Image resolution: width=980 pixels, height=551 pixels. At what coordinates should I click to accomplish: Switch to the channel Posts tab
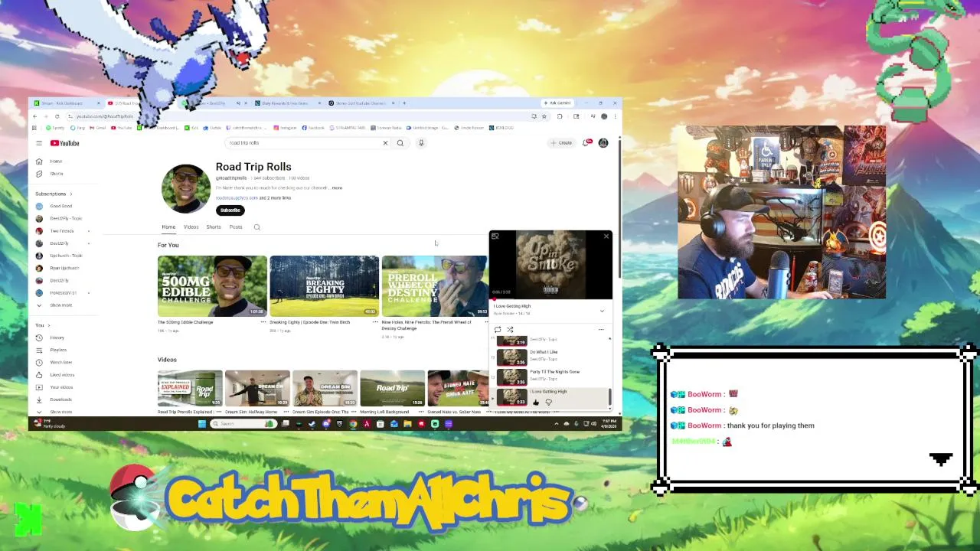tap(236, 227)
